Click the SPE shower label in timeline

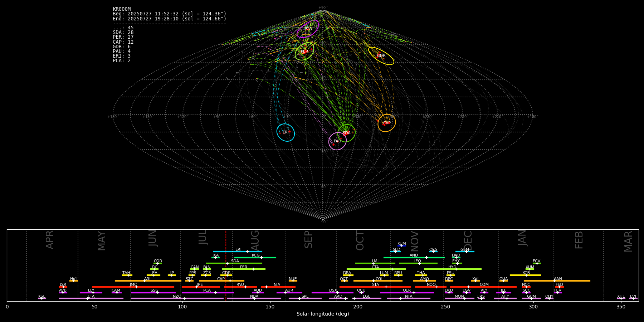point(305,297)
